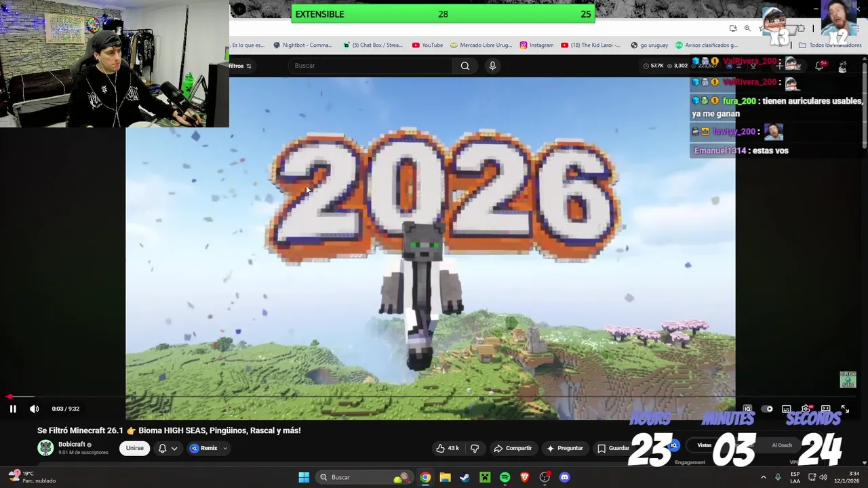Enter fullscreen mode on the video

pos(845,409)
